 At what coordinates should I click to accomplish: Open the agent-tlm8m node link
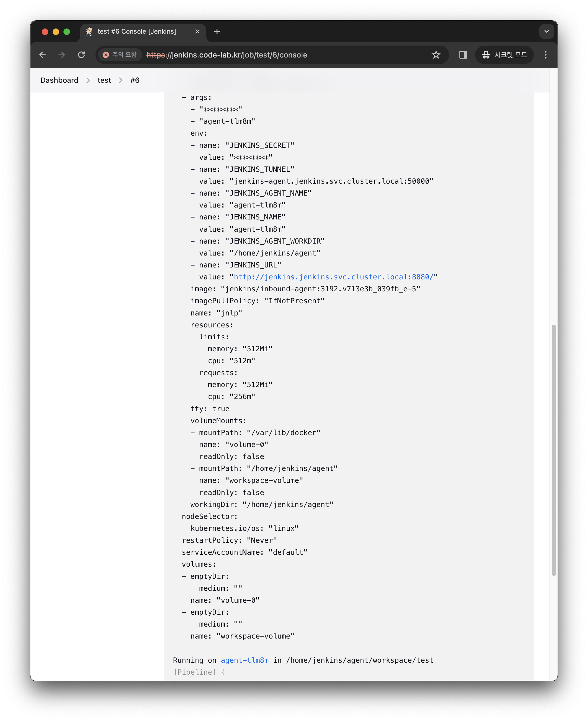coord(245,660)
